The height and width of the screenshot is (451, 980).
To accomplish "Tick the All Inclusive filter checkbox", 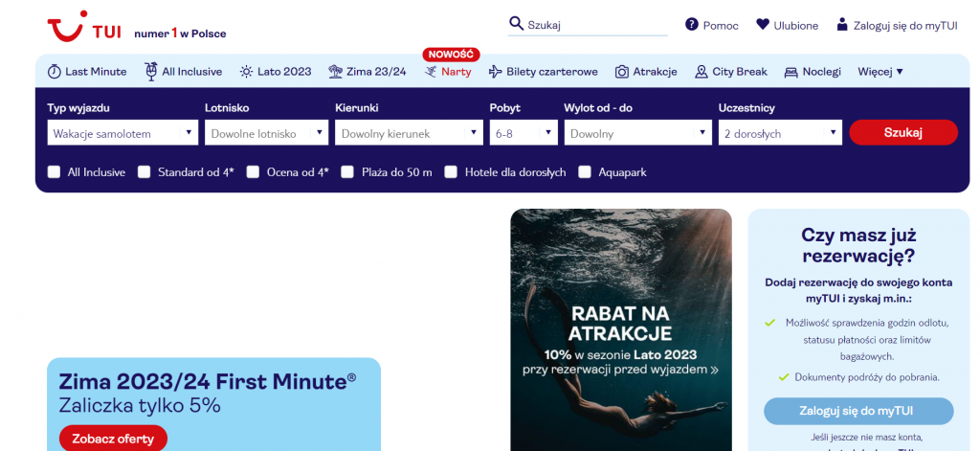I will (x=55, y=172).
